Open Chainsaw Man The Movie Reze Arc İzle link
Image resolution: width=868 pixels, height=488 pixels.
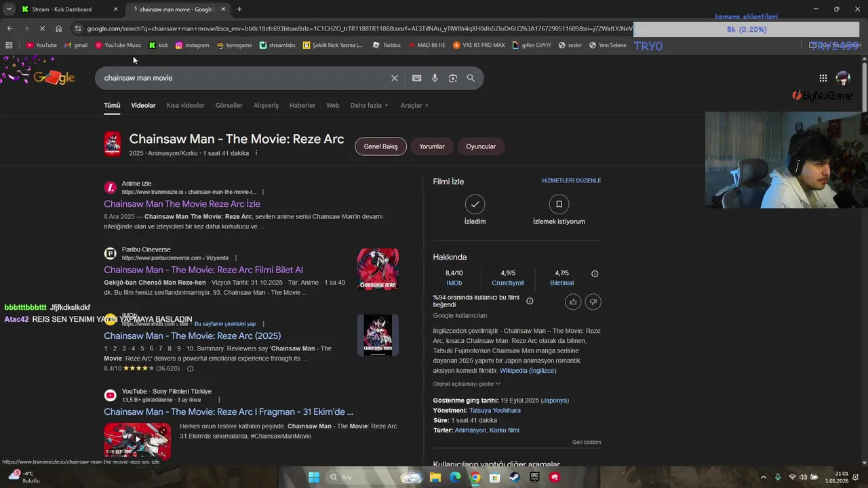coord(182,203)
